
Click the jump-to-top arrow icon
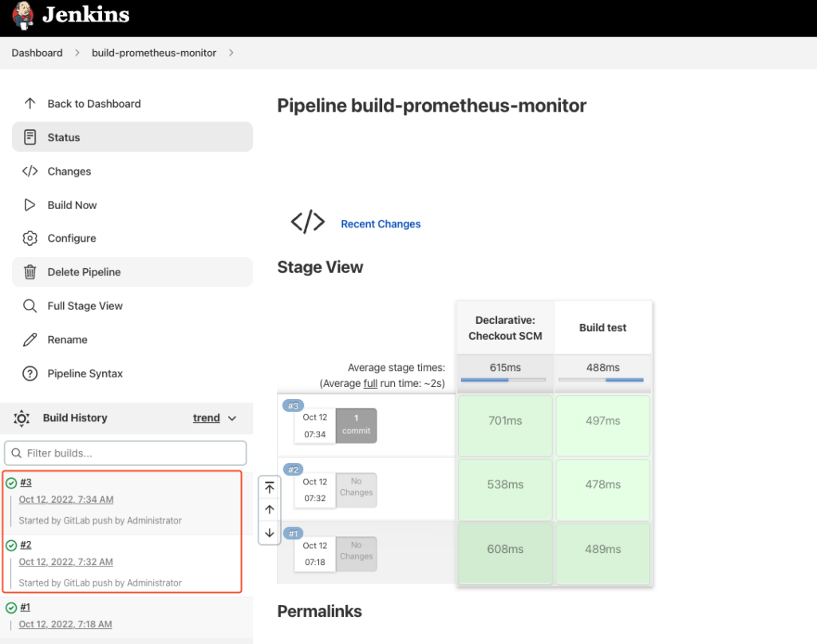(x=270, y=488)
